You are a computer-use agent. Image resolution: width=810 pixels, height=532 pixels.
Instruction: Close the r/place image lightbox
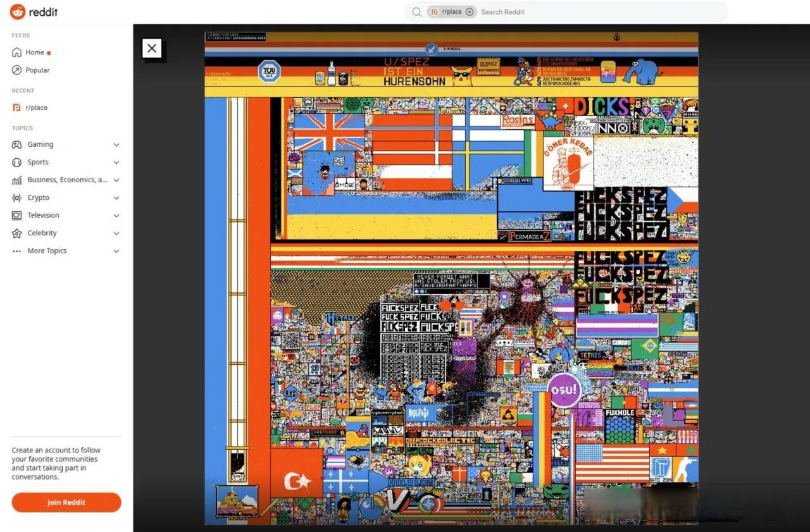(152, 48)
